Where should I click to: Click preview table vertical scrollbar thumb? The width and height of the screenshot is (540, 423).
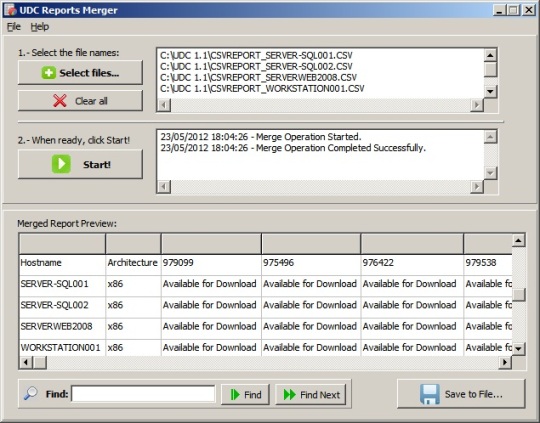point(518,295)
